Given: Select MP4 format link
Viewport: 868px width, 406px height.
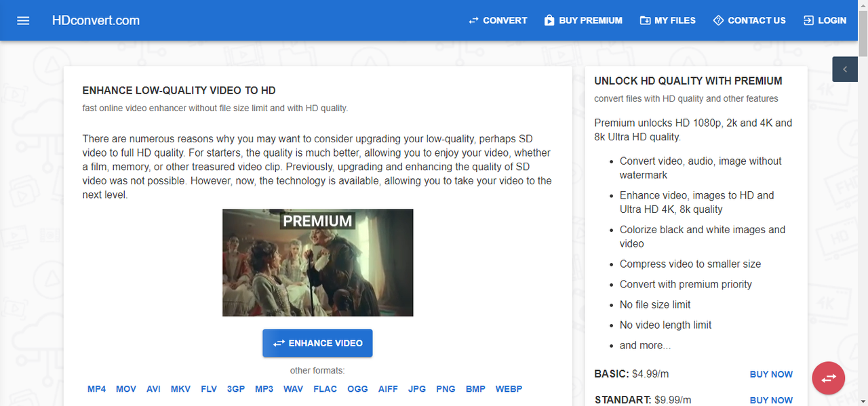Looking at the screenshot, I should point(97,389).
